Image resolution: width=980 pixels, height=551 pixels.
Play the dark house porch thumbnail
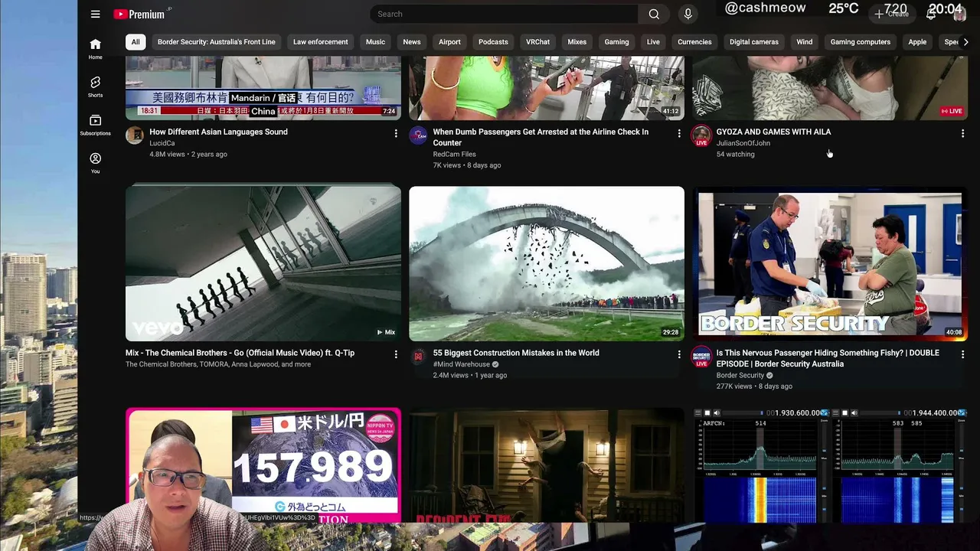click(x=547, y=465)
